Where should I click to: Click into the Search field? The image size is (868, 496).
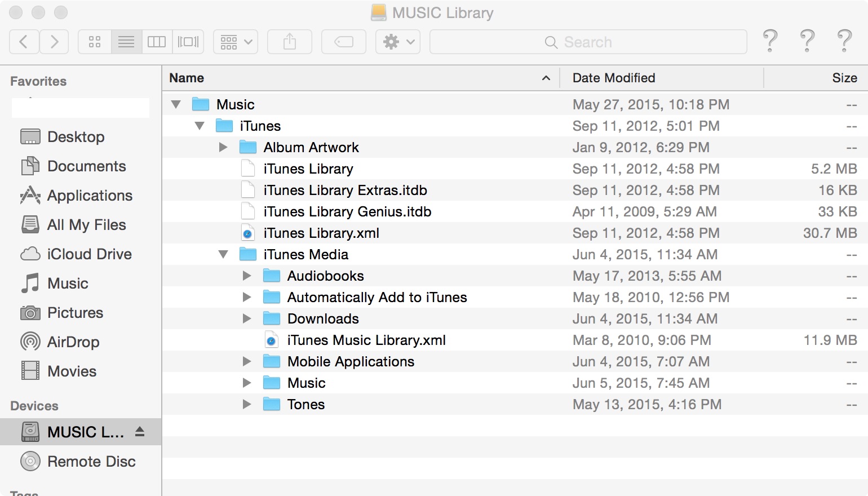click(x=588, y=42)
